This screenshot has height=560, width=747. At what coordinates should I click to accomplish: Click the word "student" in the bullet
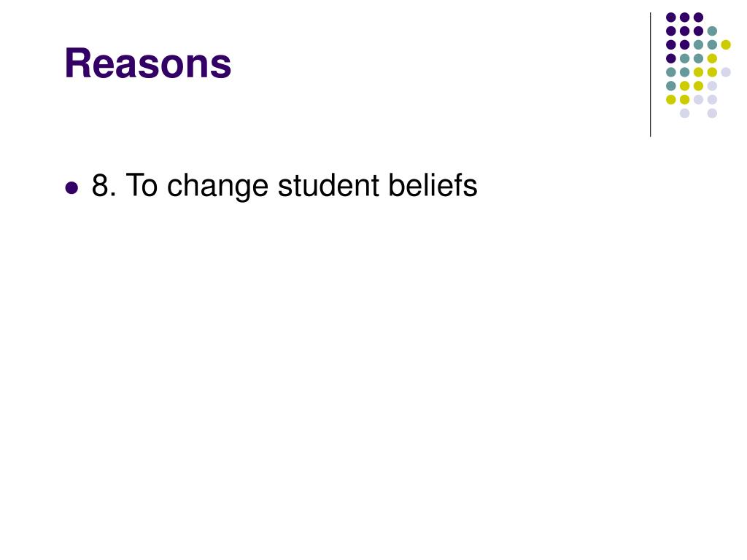[329, 185]
